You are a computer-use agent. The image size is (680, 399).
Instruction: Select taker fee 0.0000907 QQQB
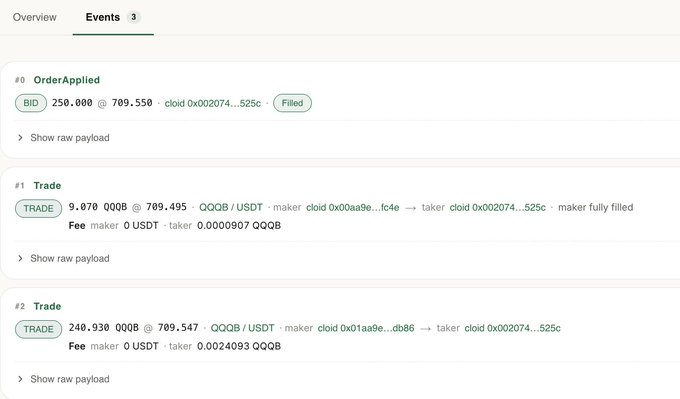point(239,226)
